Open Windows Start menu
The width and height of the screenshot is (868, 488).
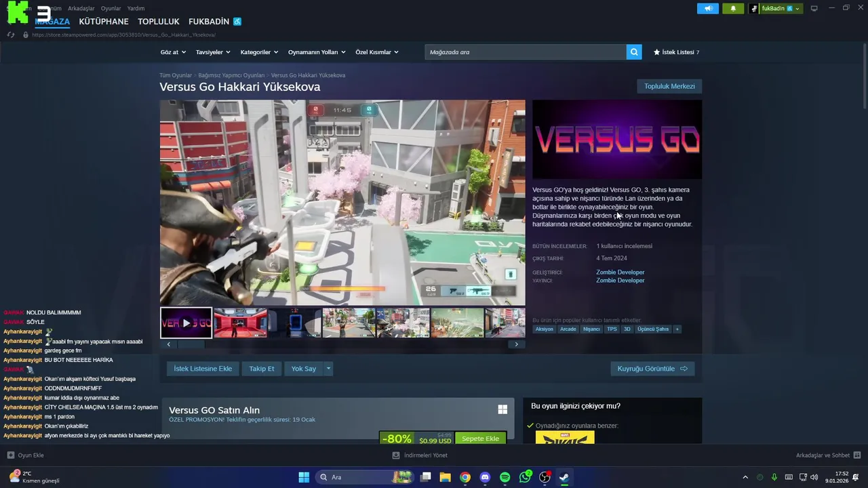pyautogui.click(x=304, y=477)
